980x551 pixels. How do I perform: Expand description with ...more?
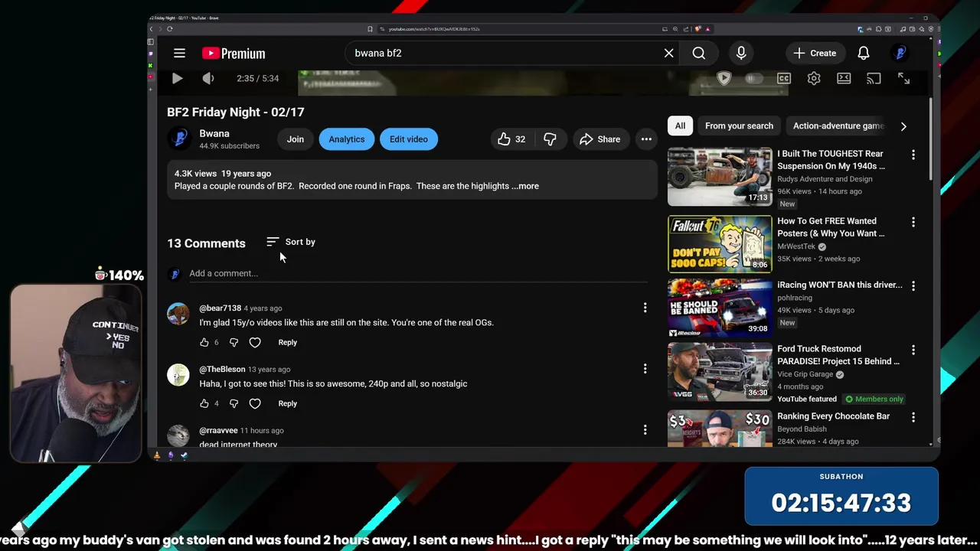(525, 186)
